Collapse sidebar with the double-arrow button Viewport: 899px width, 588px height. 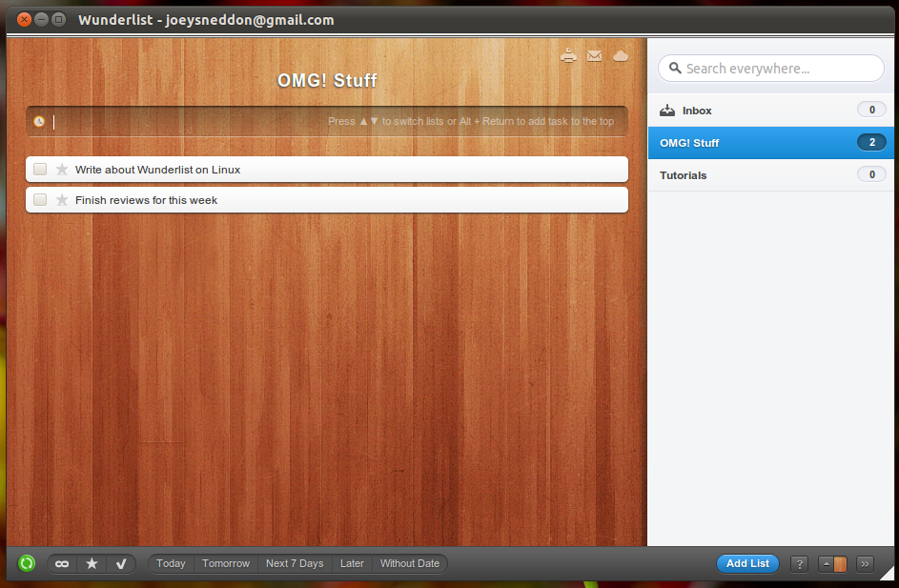[865, 563]
